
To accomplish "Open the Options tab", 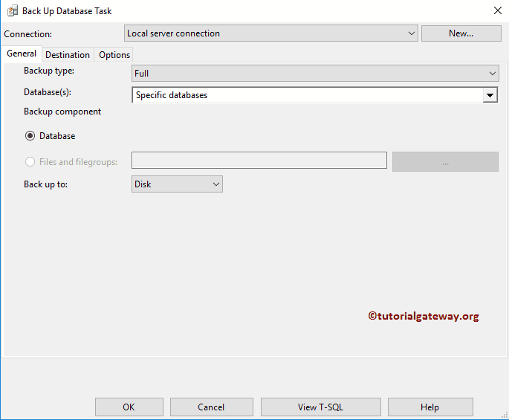I will click(x=114, y=55).
